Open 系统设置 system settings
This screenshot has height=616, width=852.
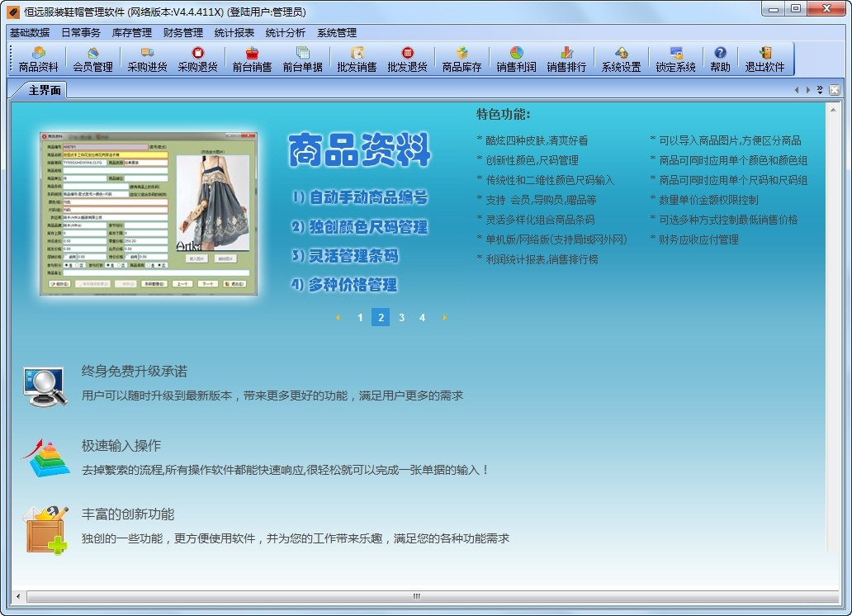621,59
